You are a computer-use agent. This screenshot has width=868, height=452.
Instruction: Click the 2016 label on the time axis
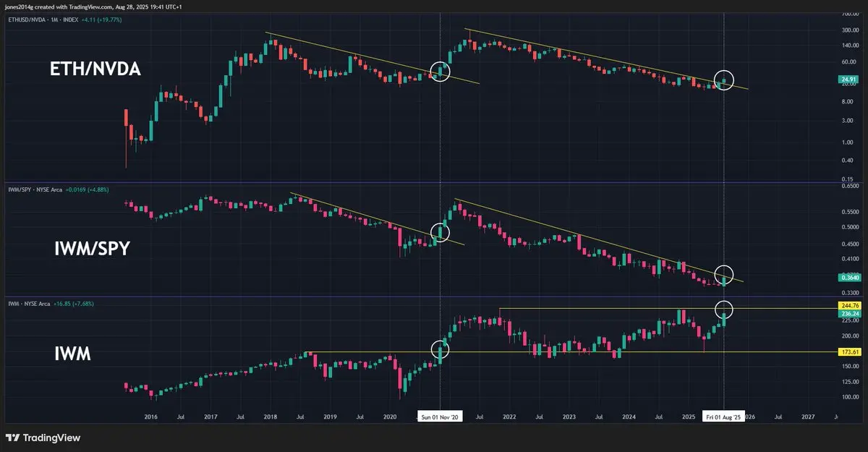point(150,417)
